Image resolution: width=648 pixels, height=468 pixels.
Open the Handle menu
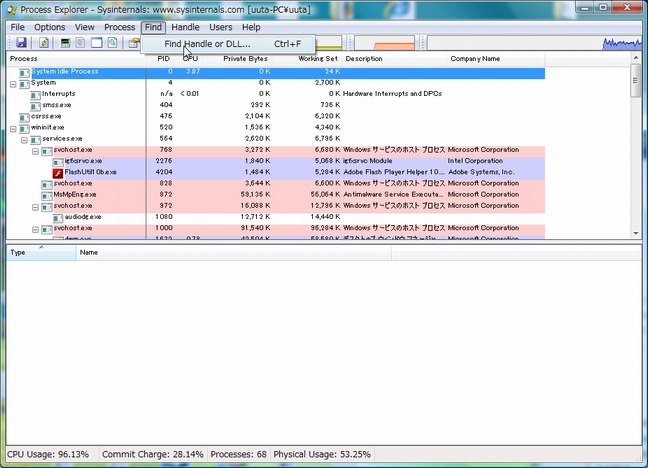pos(185,27)
